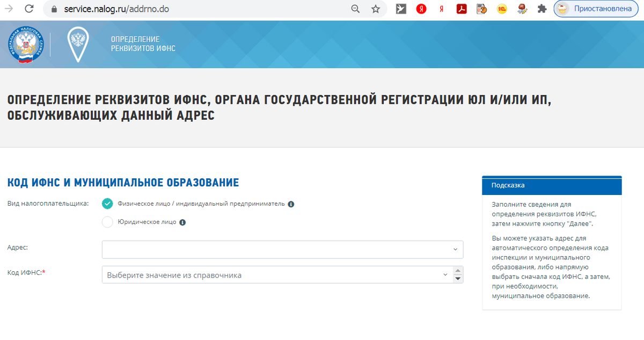Open the zoom magnifier in address bar
This screenshot has height=340, width=644.
(x=355, y=9)
